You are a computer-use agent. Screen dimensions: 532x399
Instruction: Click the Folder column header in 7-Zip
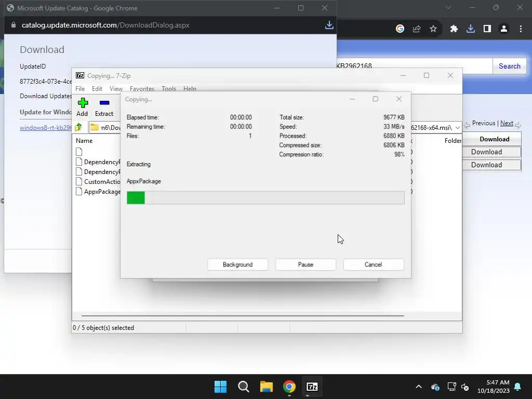pos(453,140)
